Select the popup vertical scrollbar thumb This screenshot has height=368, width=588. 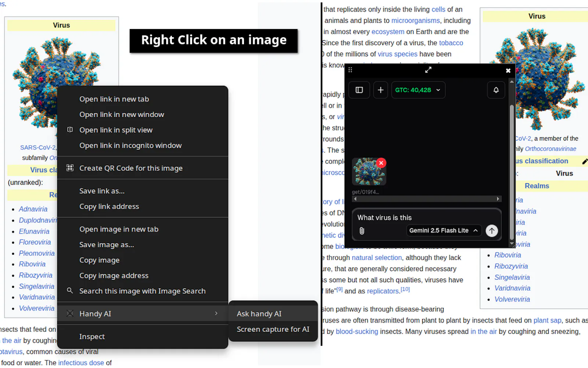pos(512,172)
